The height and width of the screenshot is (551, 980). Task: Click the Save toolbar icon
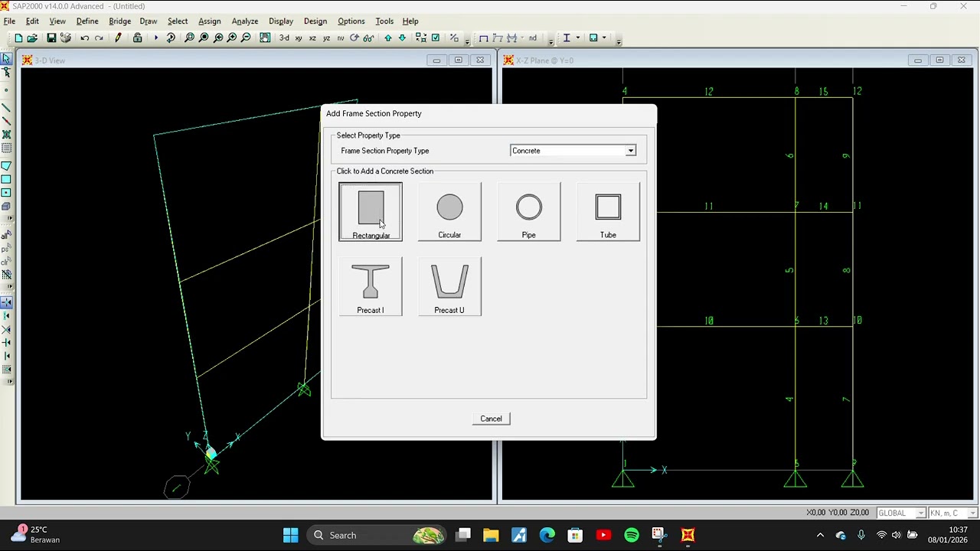point(51,37)
